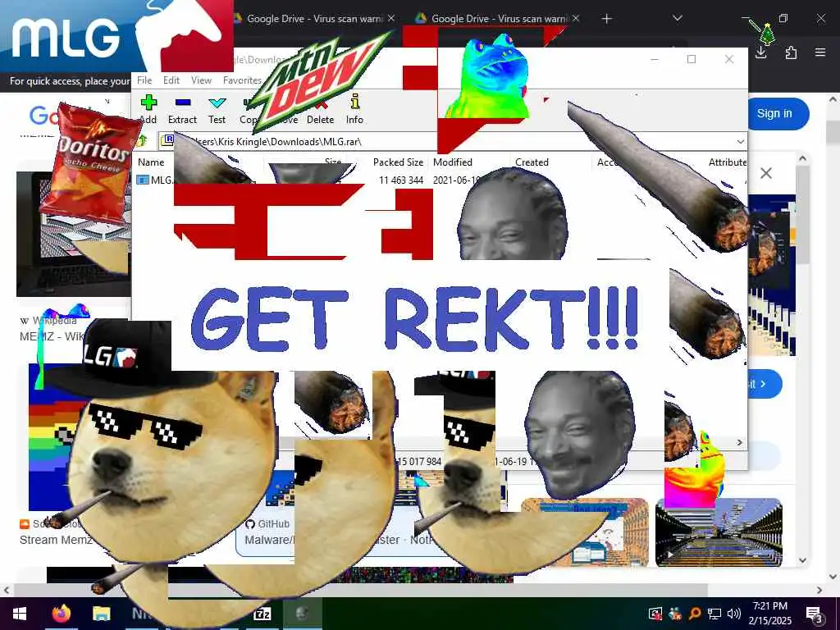Click the packed size value 11 463 344
The height and width of the screenshot is (630, 840).
pyautogui.click(x=401, y=180)
